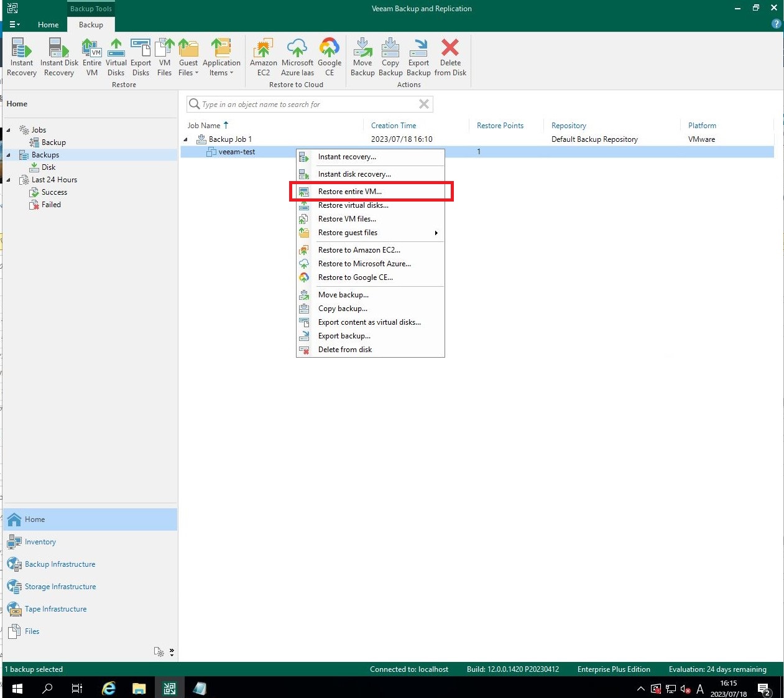Open the Inventory navigation view
The width and height of the screenshot is (784, 698).
point(90,542)
